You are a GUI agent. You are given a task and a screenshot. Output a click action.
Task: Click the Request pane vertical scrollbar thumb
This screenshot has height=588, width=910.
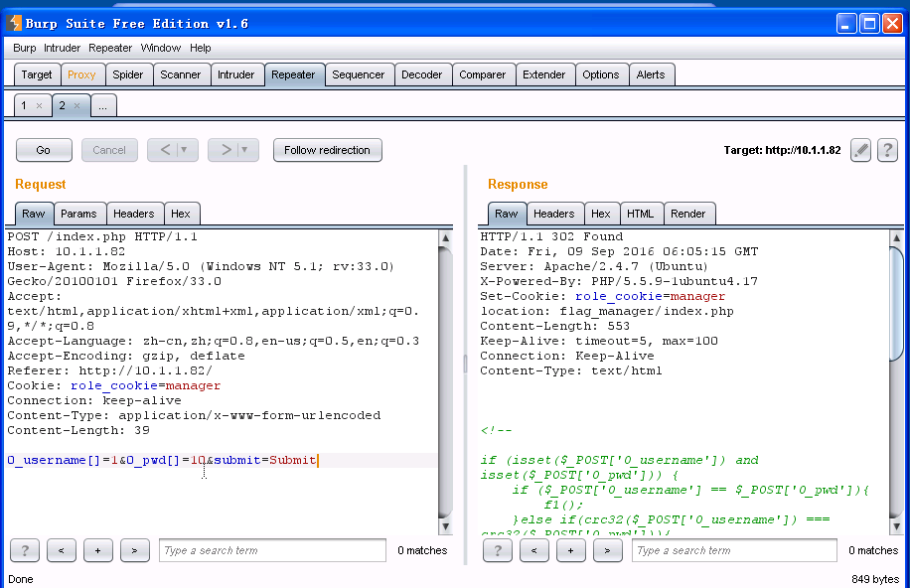(x=445, y=382)
